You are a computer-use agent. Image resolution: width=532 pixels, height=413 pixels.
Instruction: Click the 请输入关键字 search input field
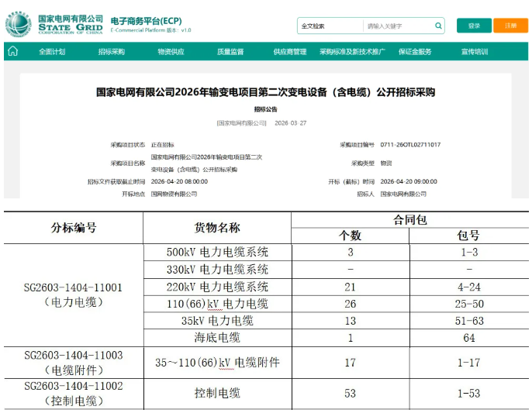tap(396, 26)
